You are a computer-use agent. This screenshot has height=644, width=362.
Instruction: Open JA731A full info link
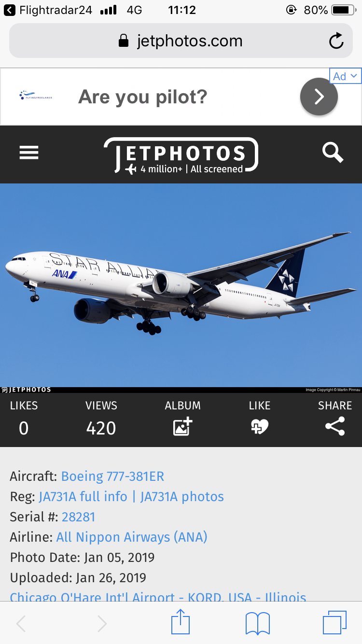click(x=83, y=497)
